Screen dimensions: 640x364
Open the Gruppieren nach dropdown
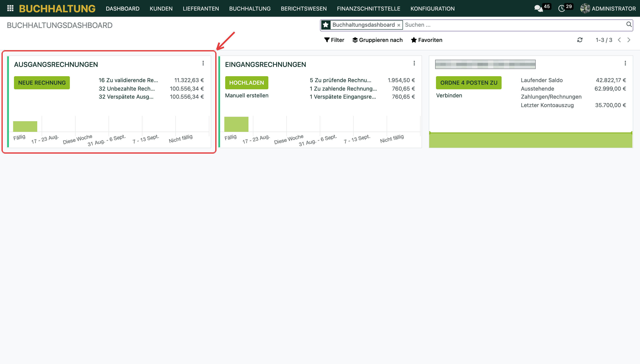pyautogui.click(x=378, y=40)
